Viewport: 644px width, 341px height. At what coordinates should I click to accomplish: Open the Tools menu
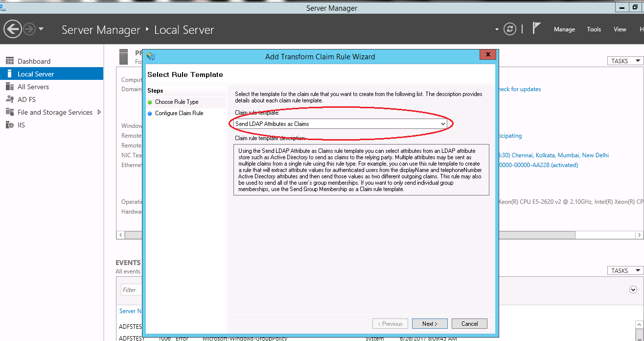pos(594,29)
